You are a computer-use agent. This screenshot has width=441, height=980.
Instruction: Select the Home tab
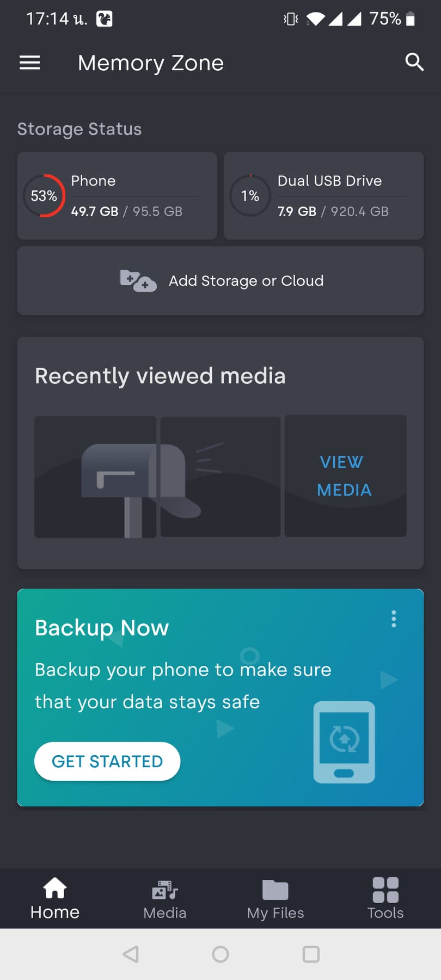(55, 899)
